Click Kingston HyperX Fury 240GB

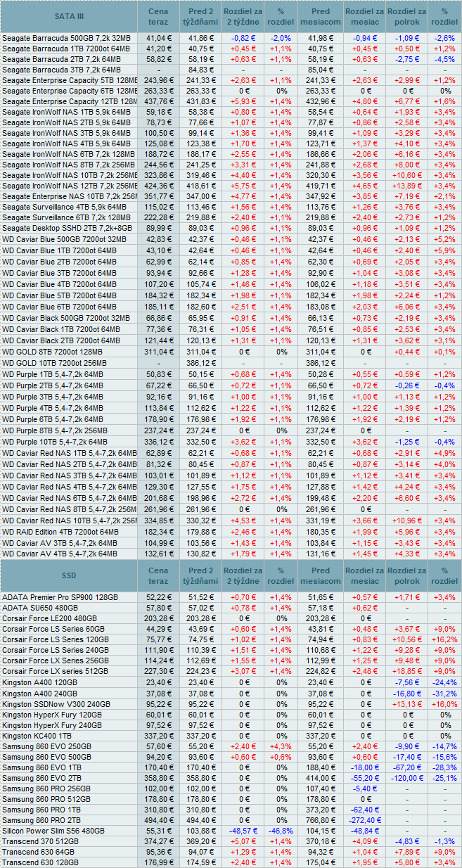(x=52, y=725)
